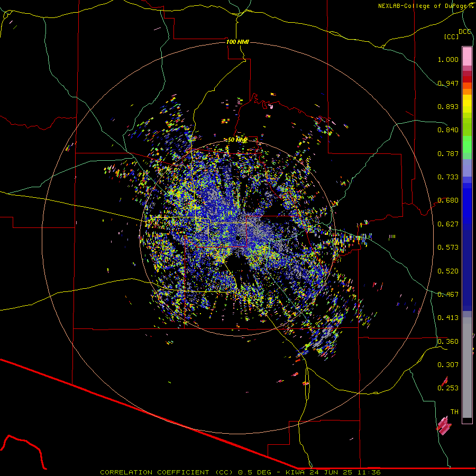Click the 0.307 legend value
Viewport: 476px width, 476px height.
click(448, 365)
